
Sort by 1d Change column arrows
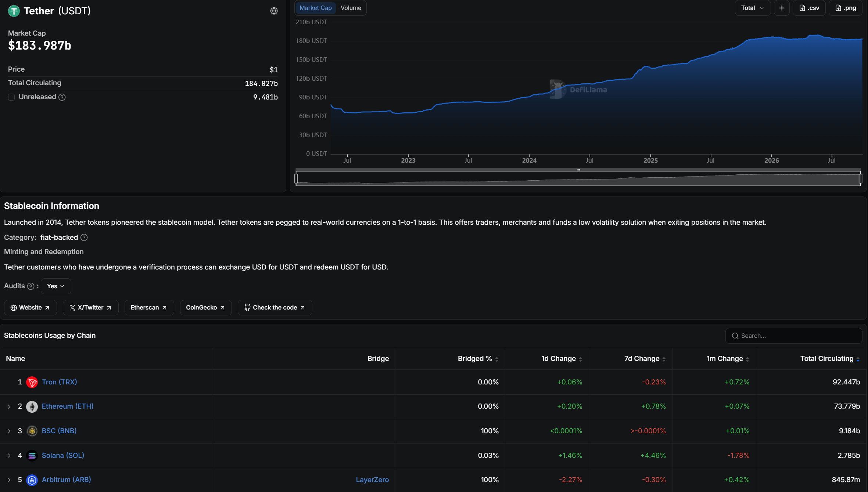click(x=581, y=359)
